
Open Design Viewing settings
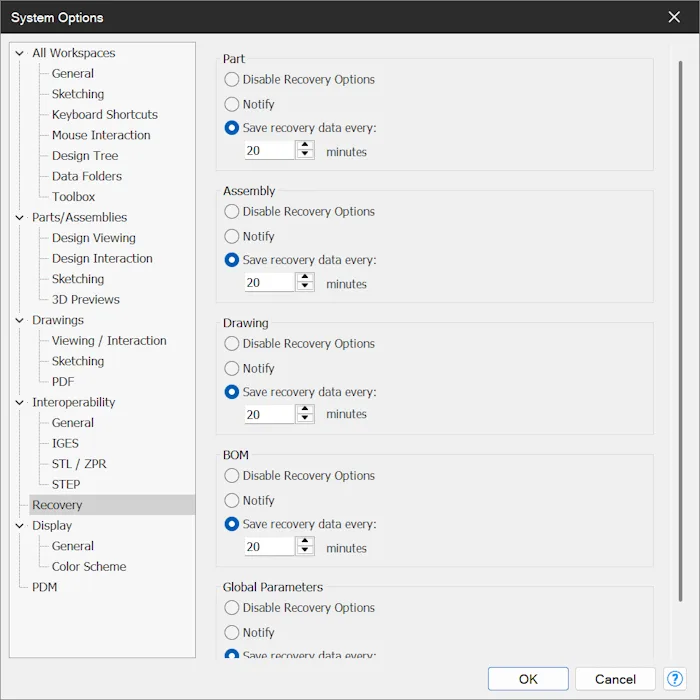pyautogui.click(x=94, y=238)
